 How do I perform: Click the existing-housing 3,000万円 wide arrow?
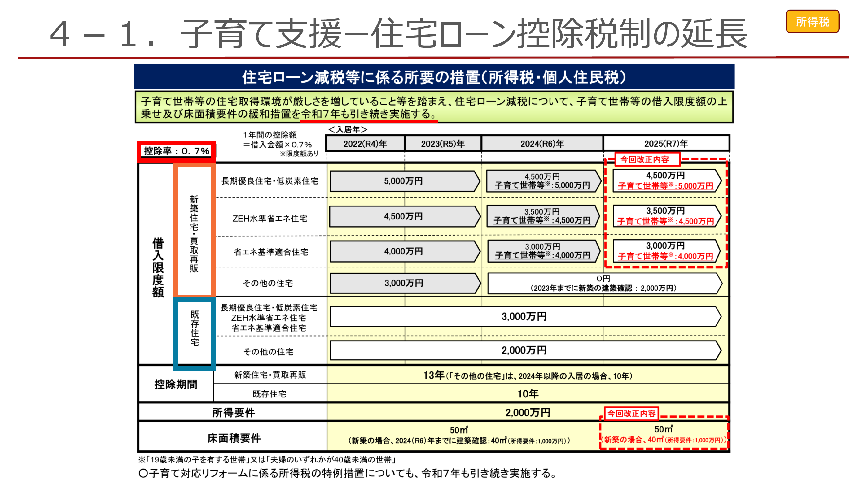(525, 316)
